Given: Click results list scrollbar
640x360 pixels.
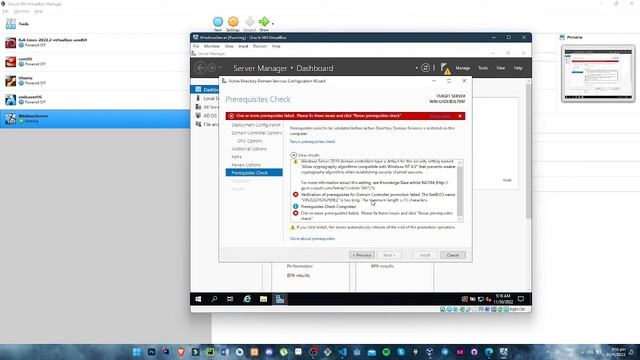Looking at the screenshot, I should tap(460, 190).
